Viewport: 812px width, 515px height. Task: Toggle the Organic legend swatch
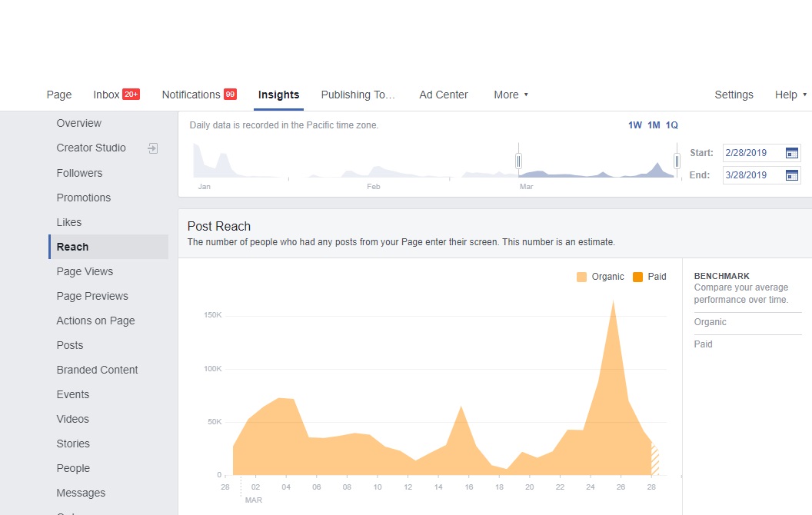click(x=581, y=277)
